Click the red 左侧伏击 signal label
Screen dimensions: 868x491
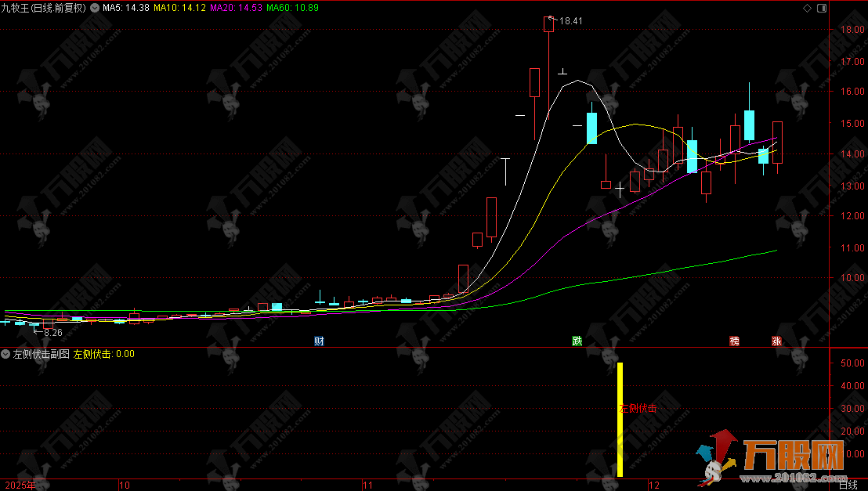pyautogui.click(x=638, y=409)
